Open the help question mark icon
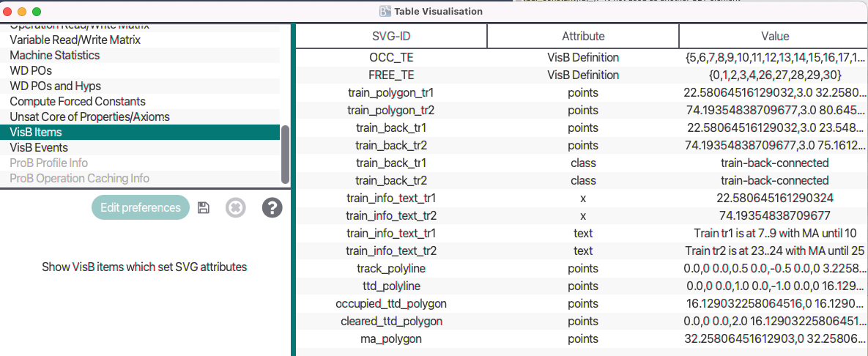Screen dimensions: 868x356 (x=272, y=207)
